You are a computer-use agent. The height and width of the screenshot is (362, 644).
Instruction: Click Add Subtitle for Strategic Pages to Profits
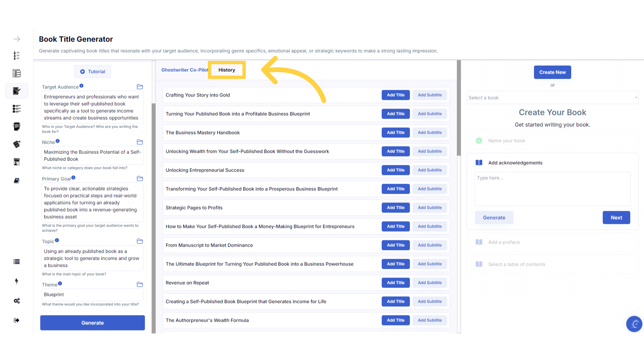(x=430, y=207)
